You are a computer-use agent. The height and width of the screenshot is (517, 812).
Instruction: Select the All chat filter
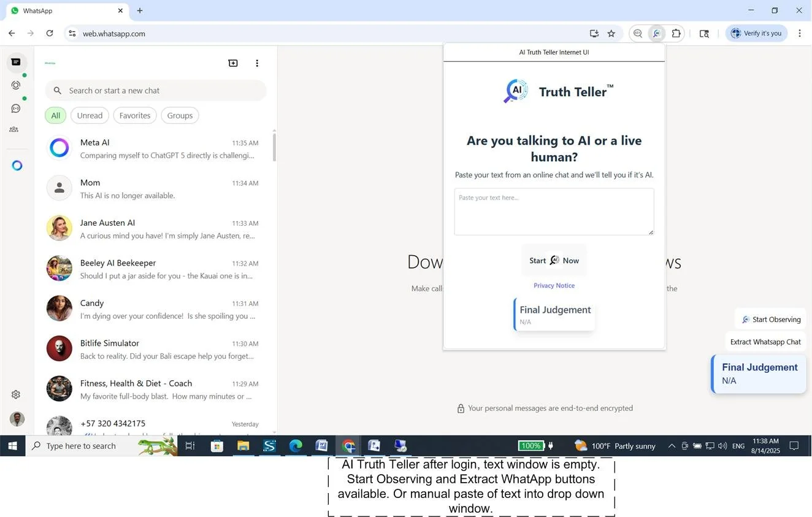pyautogui.click(x=55, y=115)
